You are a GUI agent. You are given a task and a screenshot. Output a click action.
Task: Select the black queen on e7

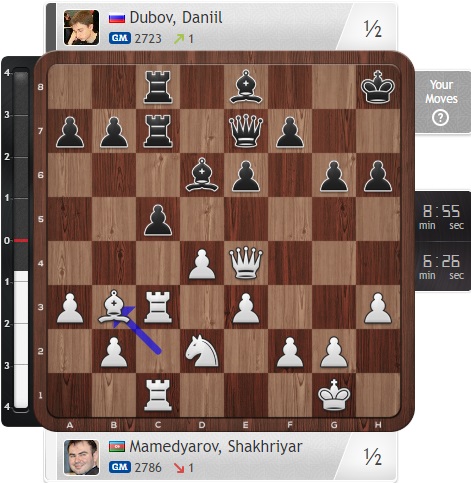click(246, 131)
